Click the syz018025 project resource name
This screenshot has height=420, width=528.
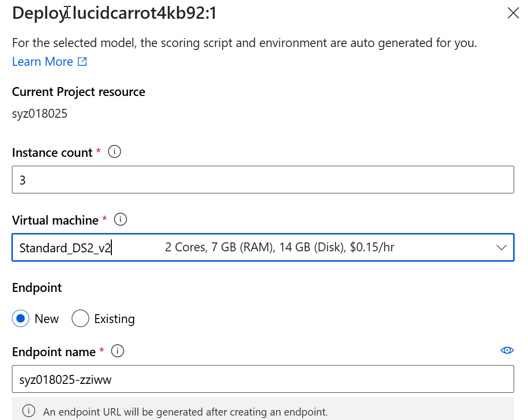[40, 114]
